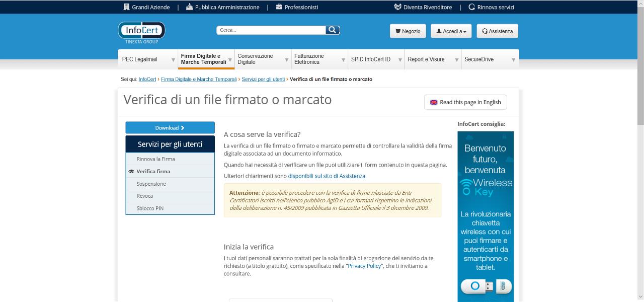Open Conservazione Digitale menu
The width and height of the screenshot is (644, 302).
click(x=263, y=59)
